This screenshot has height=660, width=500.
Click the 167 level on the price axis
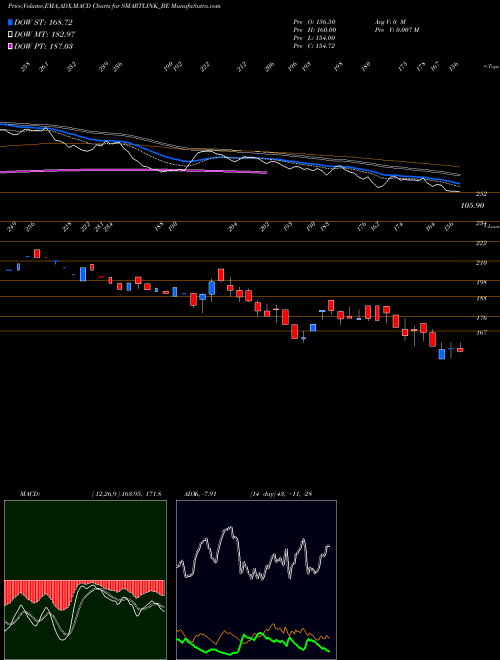[x=481, y=333]
